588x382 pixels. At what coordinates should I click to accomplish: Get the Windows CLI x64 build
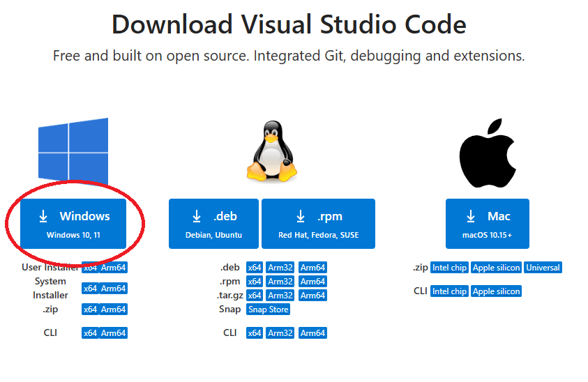(90, 333)
